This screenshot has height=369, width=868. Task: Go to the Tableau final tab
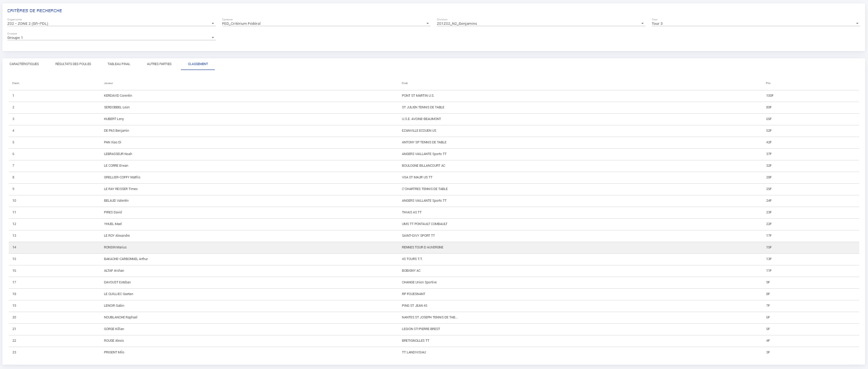[119, 64]
